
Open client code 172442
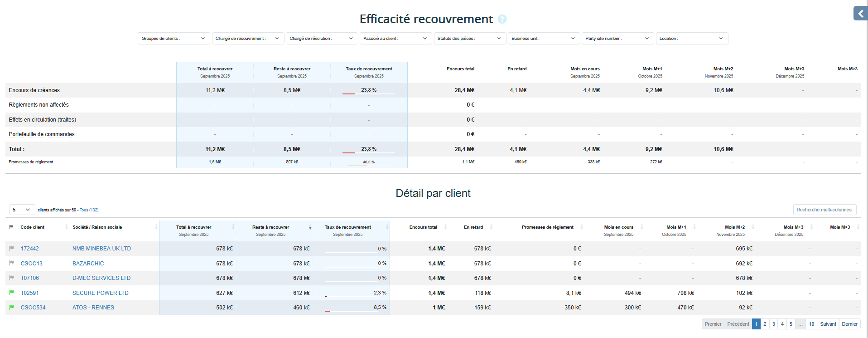point(30,249)
